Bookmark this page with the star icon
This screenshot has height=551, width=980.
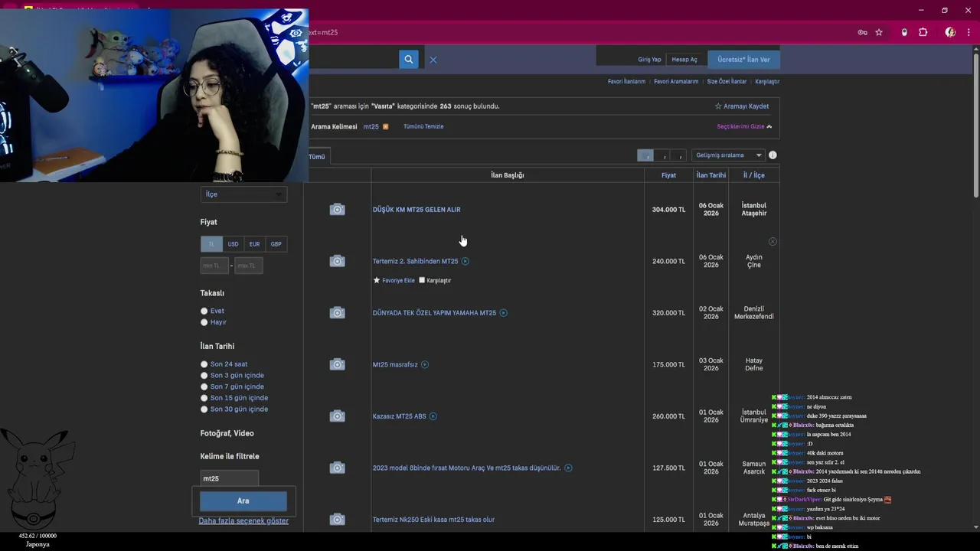(879, 32)
